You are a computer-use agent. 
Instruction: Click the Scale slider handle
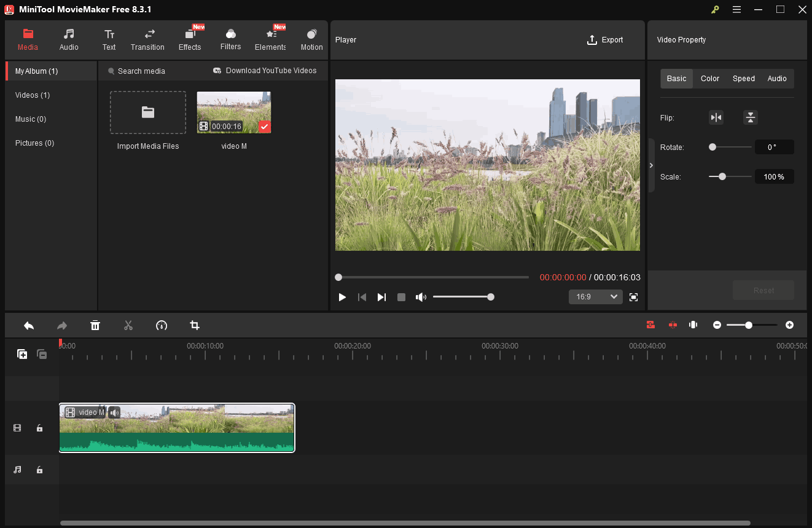[x=722, y=176]
